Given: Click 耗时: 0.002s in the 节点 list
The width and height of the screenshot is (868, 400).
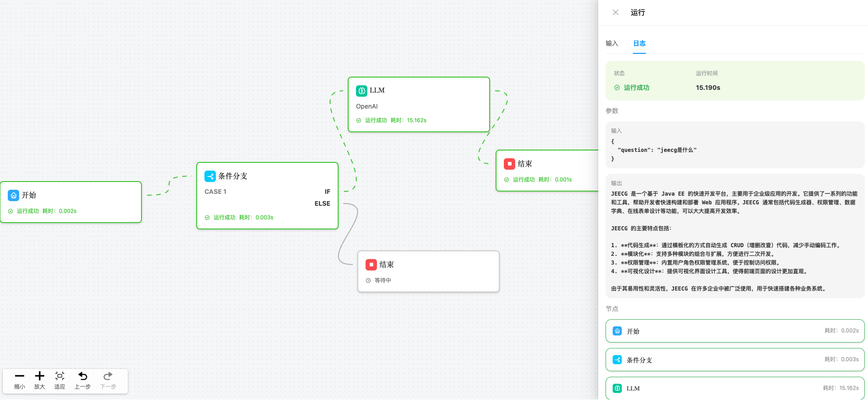Looking at the screenshot, I should click(x=842, y=331).
